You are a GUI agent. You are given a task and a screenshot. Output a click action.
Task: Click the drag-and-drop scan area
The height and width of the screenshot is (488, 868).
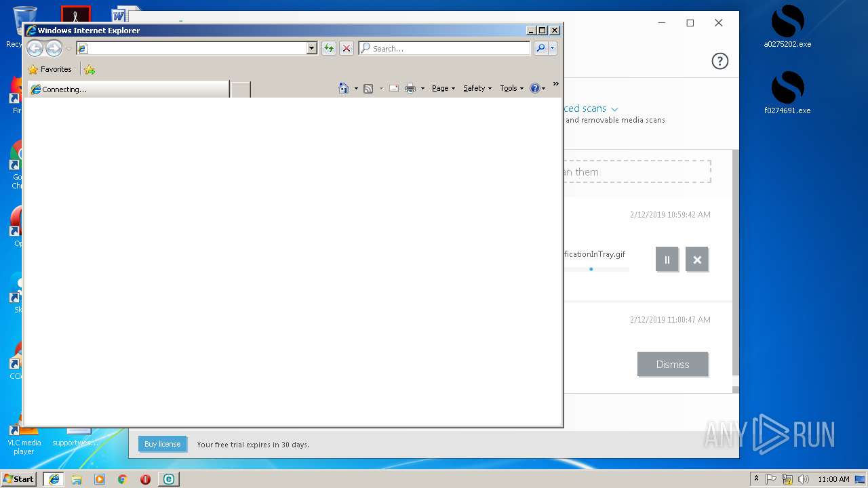637,171
